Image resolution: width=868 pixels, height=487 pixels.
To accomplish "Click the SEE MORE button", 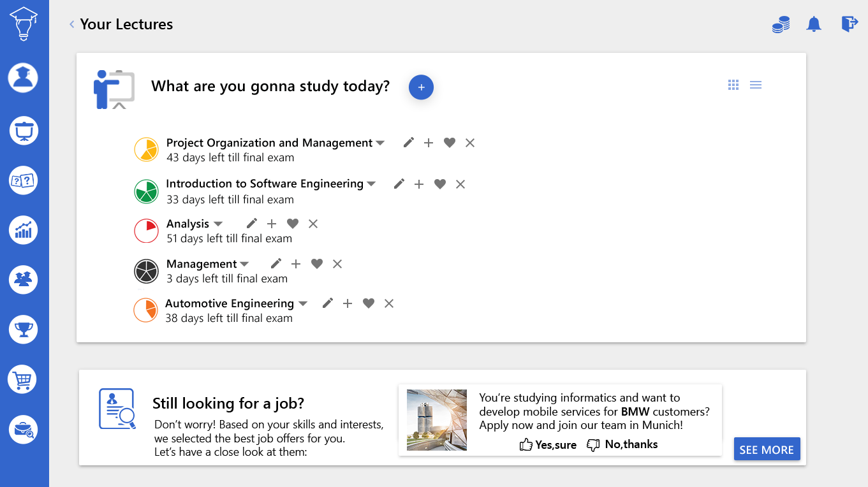I will [x=767, y=449].
